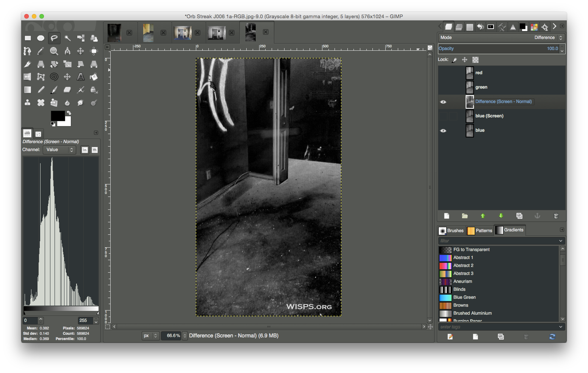588x373 pixels.
Task: Activate the Text tool
Action: tap(81, 77)
